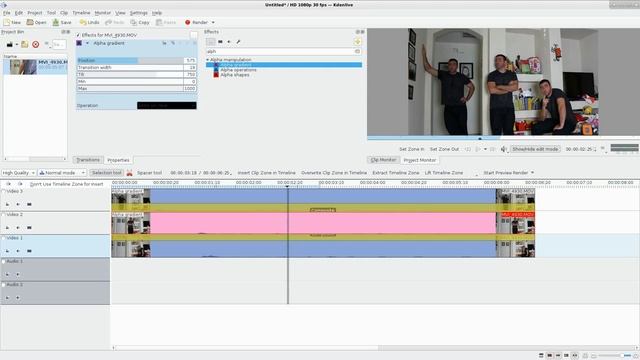
Task: Click Overwrite Clip Zone in Timeline
Action: 334,173
